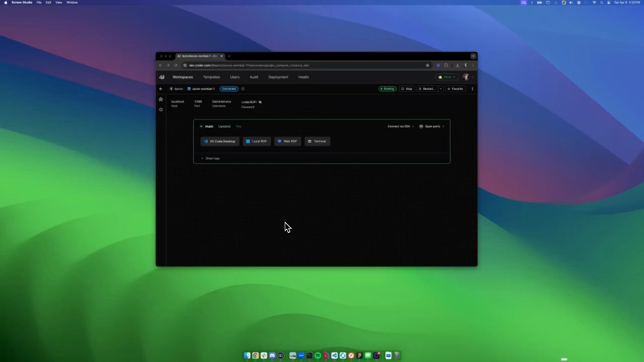Open the sidebar star-shaped icon
The height and width of the screenshot is (362, 644).
pyautogui.click(x=161, y=100)
